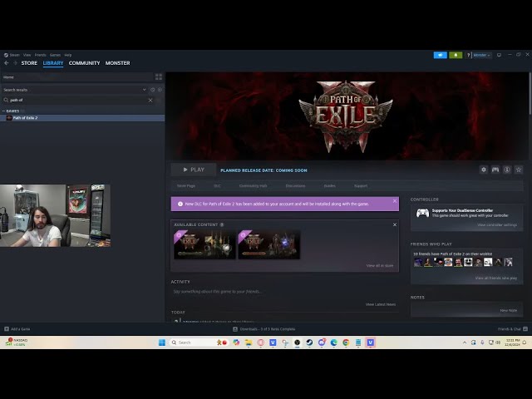
Task: Open the taskbar clock and date
Action: click(513, 342)
